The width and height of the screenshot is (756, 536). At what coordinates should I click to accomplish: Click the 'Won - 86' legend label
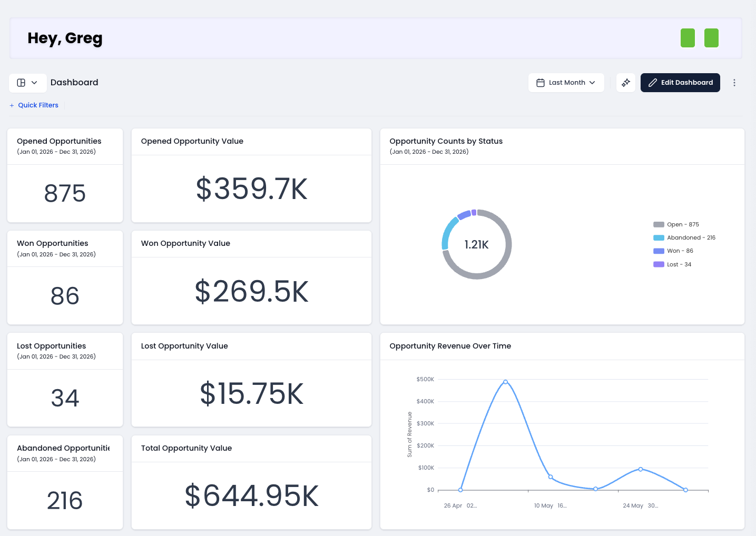(680, 251)
